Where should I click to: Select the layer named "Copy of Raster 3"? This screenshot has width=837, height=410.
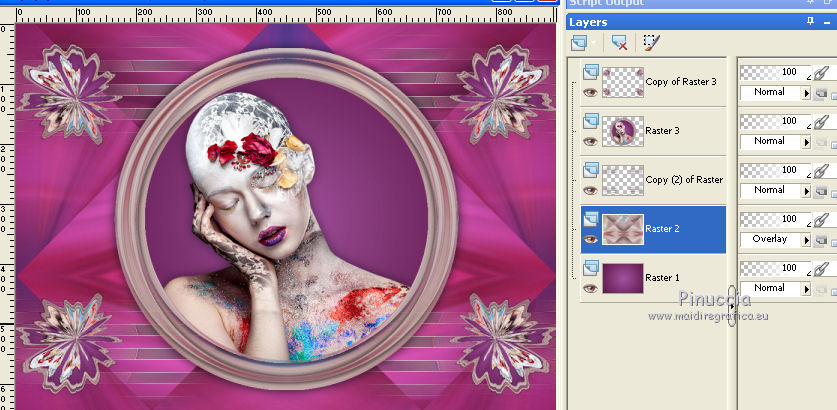click(x=681, y=82)
